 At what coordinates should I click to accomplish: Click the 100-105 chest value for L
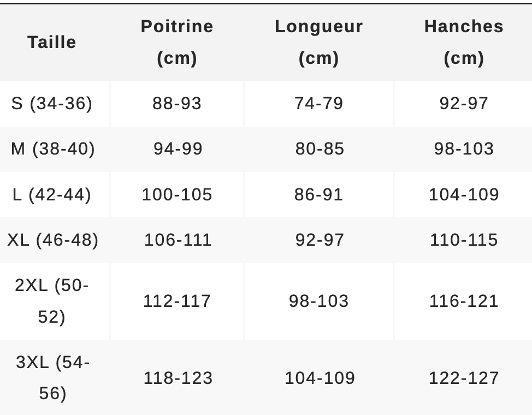pyautogui.click(x=177, y=195)
